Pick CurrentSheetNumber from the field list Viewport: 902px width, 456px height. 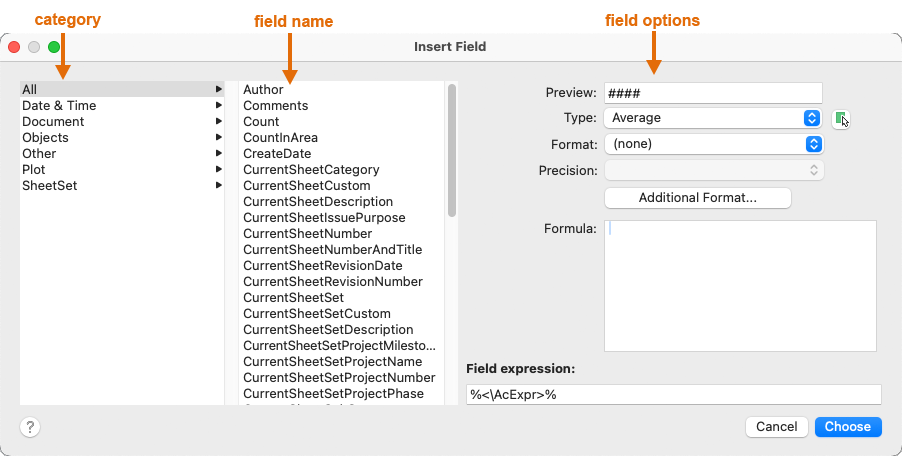coord(309,234)
